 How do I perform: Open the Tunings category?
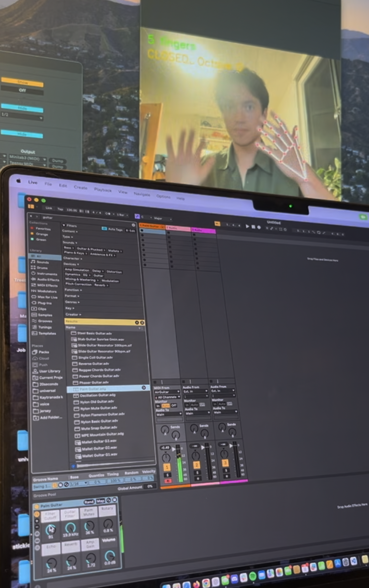click(42, 327)
